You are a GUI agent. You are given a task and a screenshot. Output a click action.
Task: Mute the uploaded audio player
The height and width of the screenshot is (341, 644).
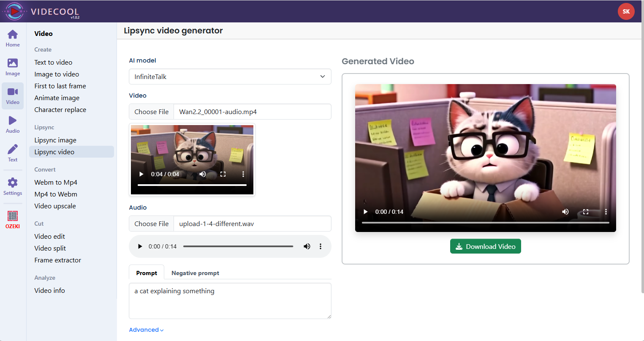(x=307, y=246)
